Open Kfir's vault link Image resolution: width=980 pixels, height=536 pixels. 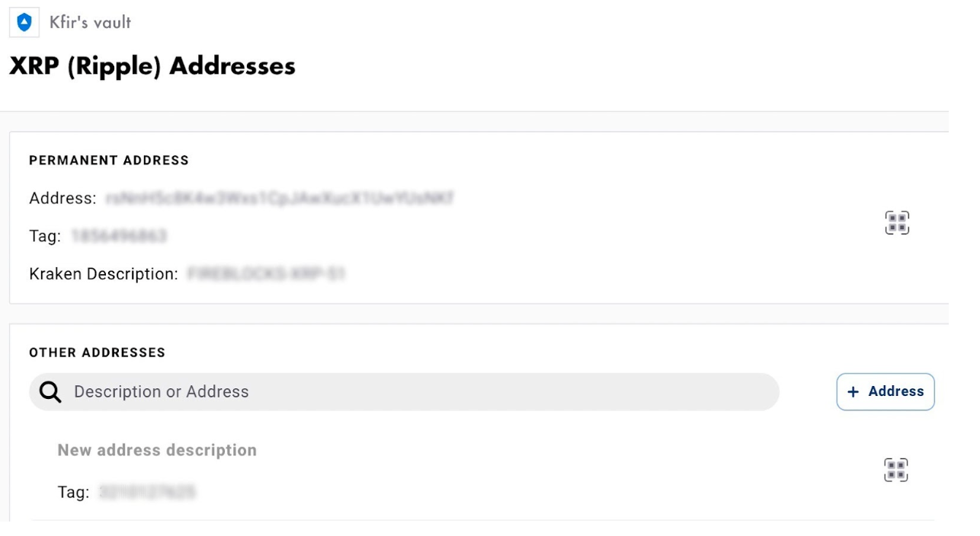click(90, 23)
